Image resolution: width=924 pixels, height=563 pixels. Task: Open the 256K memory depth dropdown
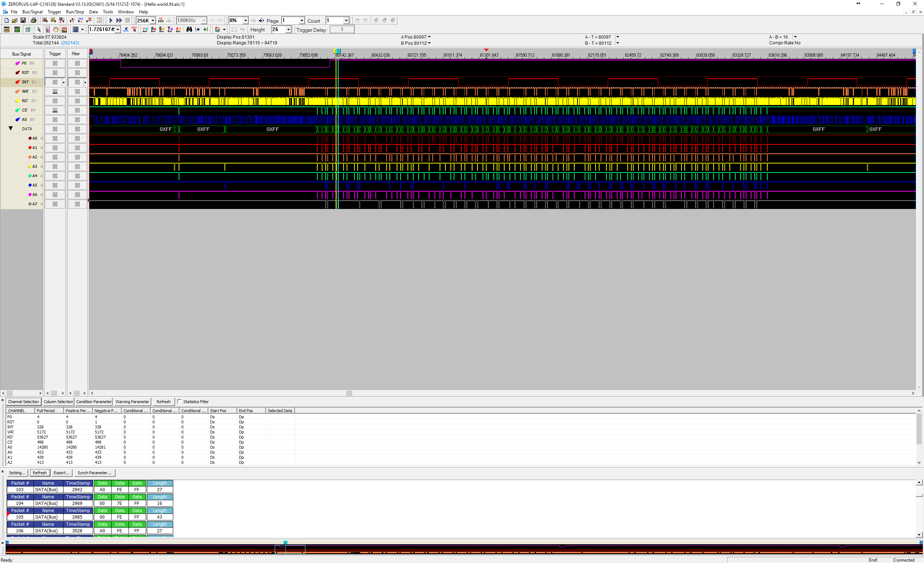pos(153,21)
